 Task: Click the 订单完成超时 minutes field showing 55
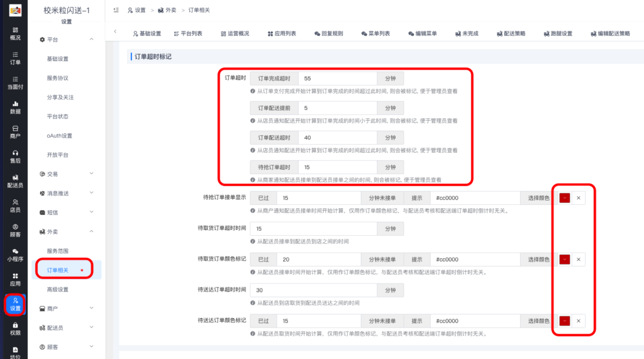pos(338,79)
